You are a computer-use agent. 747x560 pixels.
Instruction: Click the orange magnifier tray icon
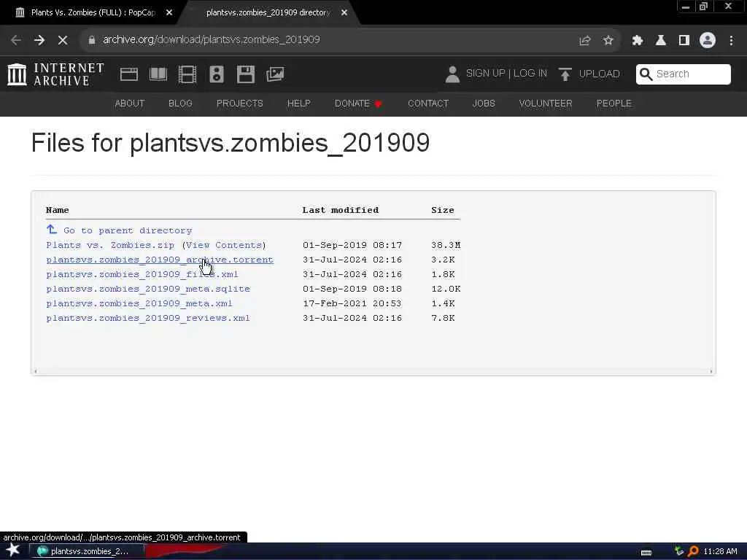tap(693, 551)
